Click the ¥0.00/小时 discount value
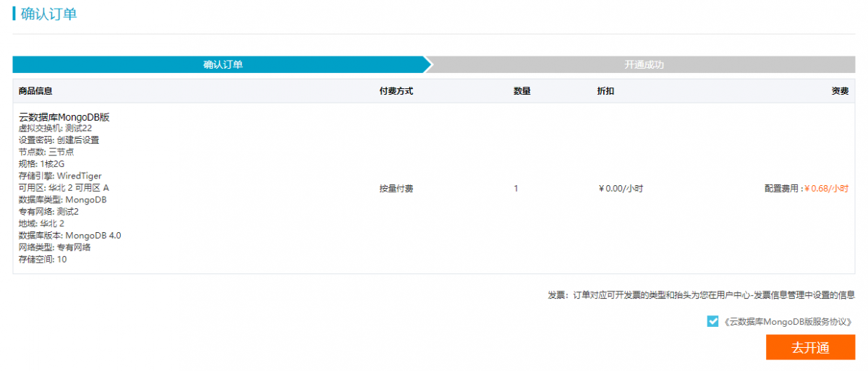The image size is (868, 371). pos(621,189)
